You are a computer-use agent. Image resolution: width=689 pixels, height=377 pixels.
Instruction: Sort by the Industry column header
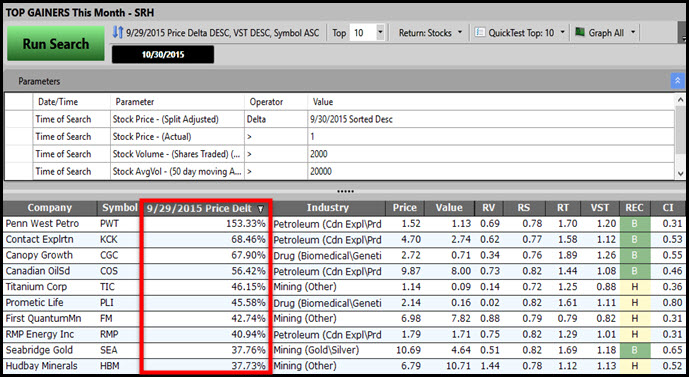point(328,208)
